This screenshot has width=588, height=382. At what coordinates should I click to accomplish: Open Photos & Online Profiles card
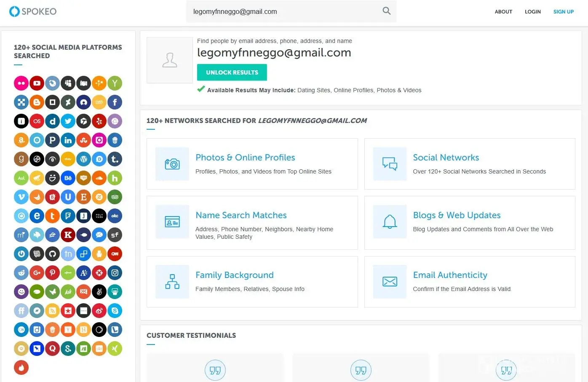point(252,164)
